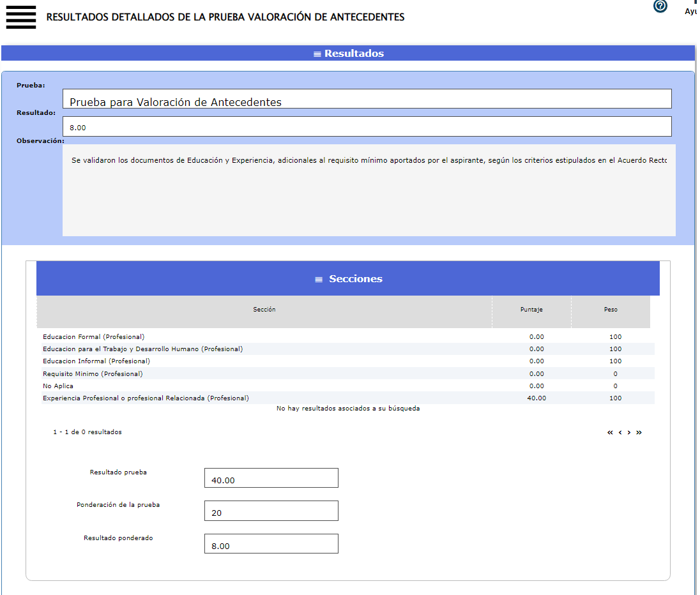The image size is (700, 595).
Task: Open the hamburger main menu
Action: (21, 17)
